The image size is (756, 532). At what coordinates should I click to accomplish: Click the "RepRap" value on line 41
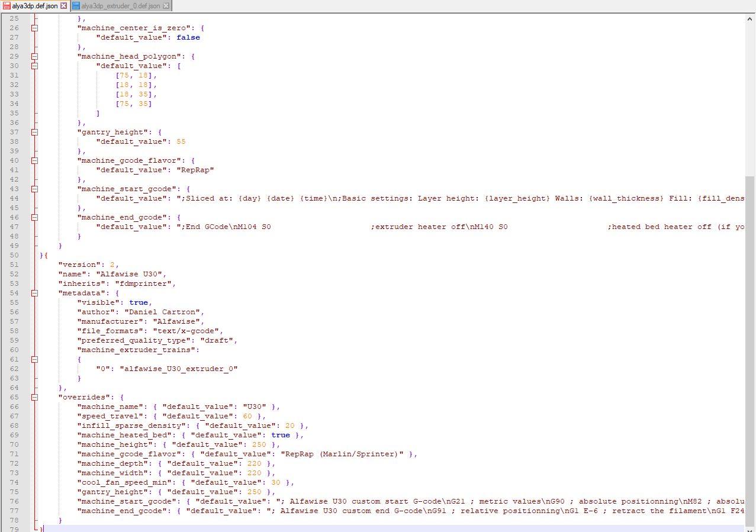tap(195, 170)
